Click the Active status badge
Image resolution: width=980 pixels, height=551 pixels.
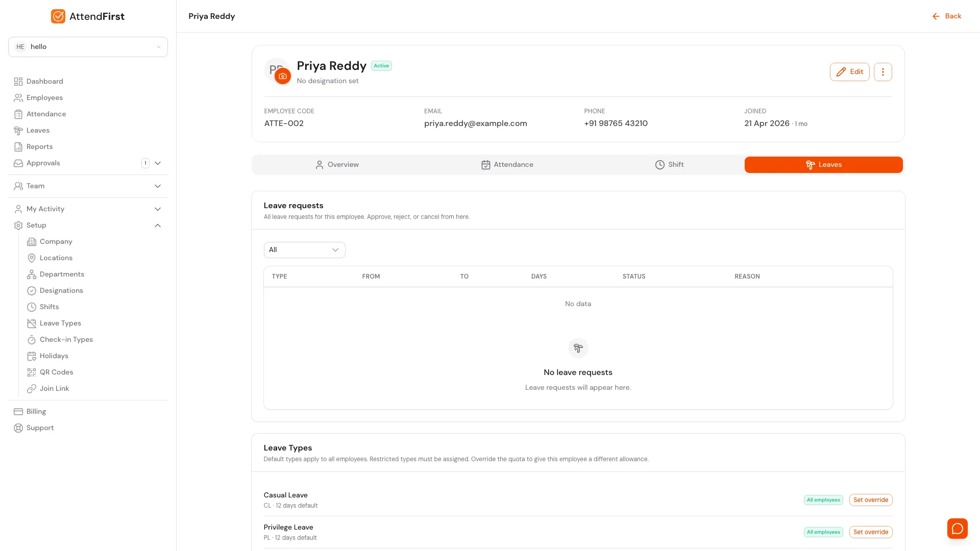[x=381, y=66]
